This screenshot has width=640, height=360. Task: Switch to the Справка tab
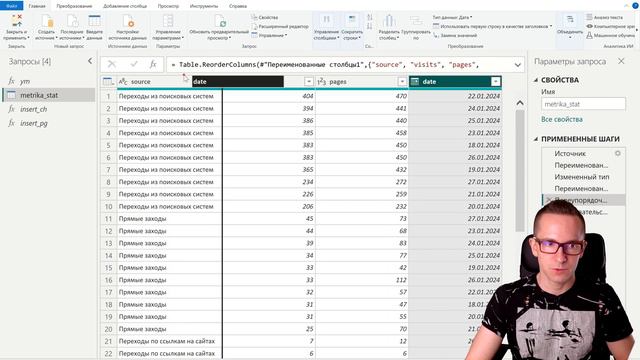[x=238, y=6]
